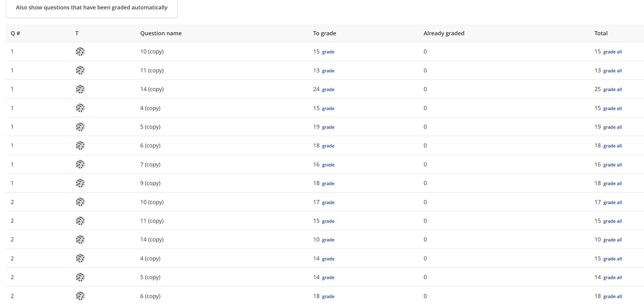Click the 'Question name' column header

[161, 33]
